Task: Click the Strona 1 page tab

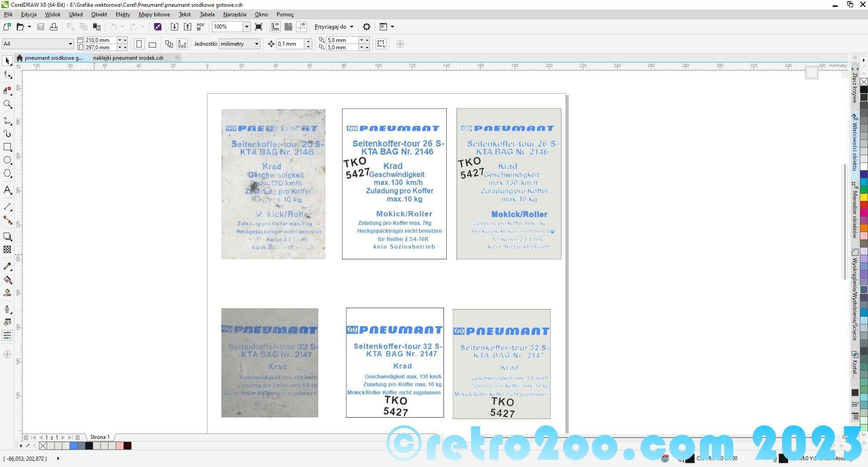Action: coord(100,437)
